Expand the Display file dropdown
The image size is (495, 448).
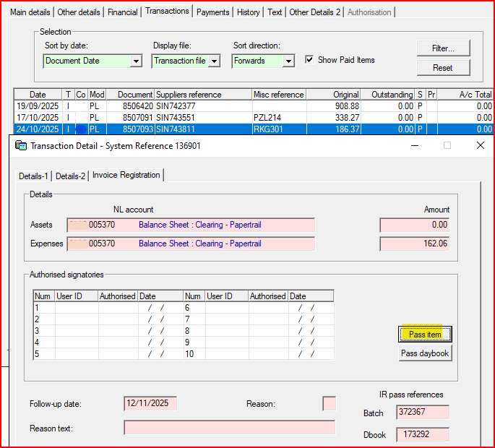214,61
